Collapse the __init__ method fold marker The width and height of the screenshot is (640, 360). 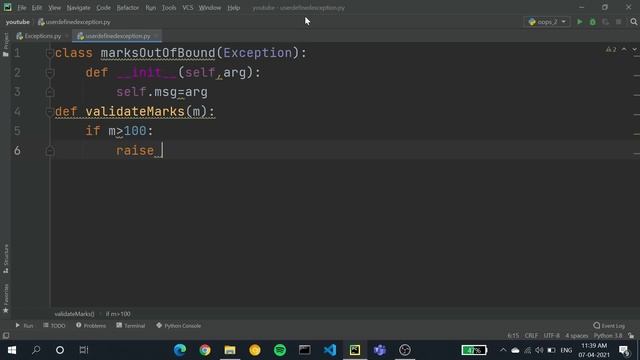[x=50, y=73]
